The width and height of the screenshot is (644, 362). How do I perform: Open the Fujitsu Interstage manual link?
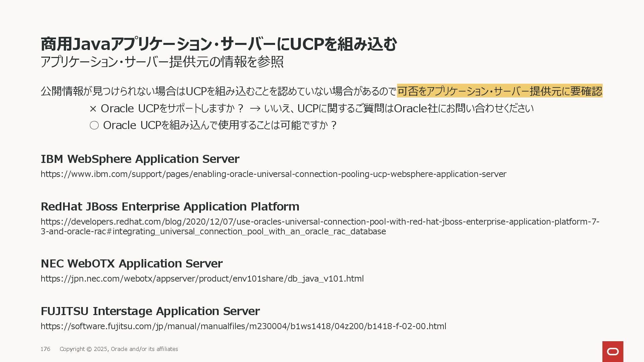point(244,326)
